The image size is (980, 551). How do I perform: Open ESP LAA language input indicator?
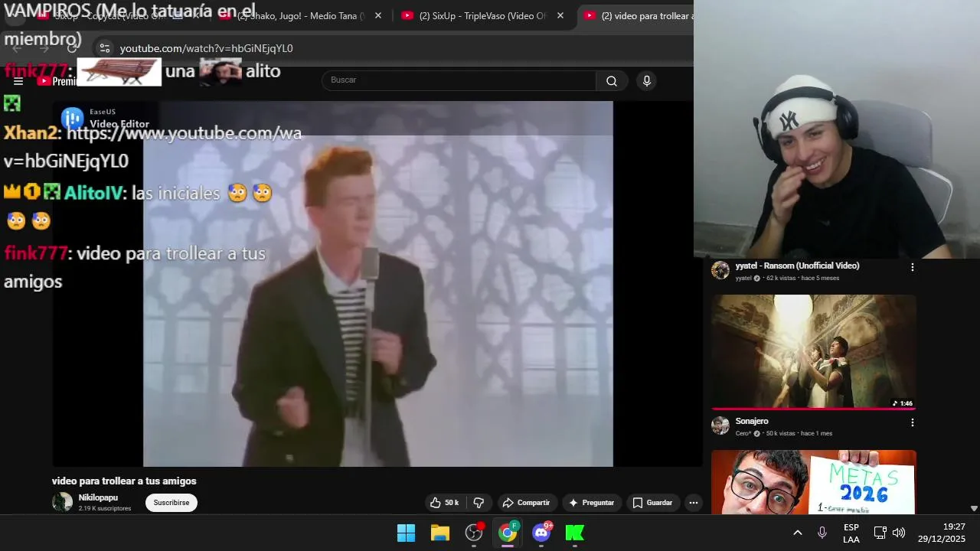[x=851, y=533]
